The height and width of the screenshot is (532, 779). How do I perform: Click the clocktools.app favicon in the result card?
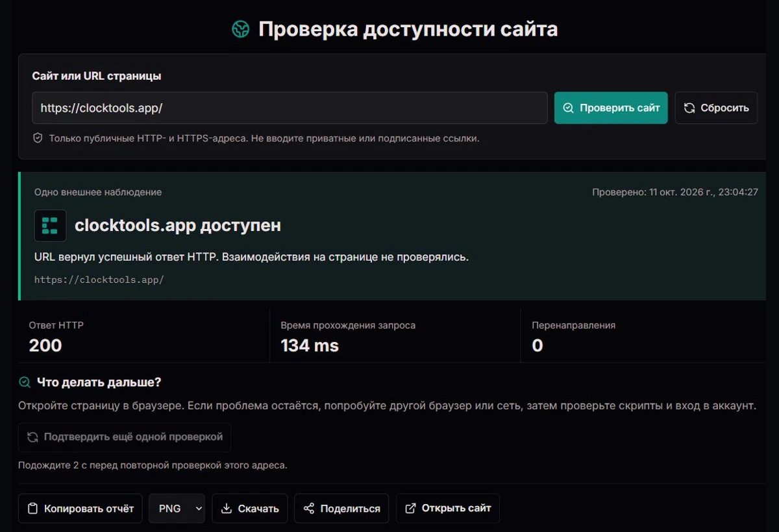(50, 226)
